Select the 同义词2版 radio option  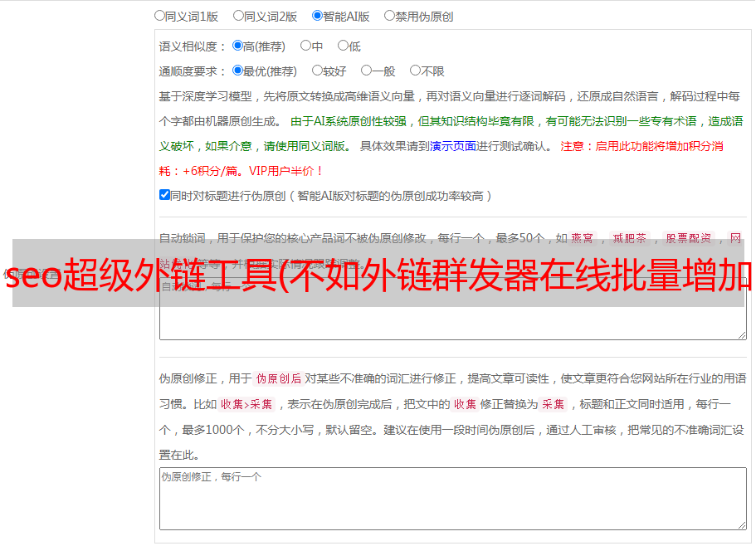238,16
